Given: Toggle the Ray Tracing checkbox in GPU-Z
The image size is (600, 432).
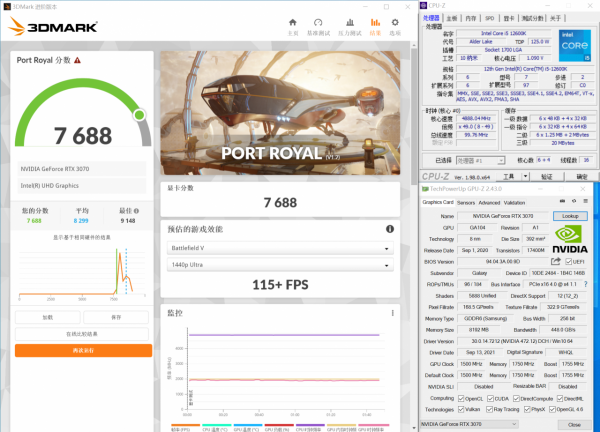Looking at the screenshot, I should coord(489,409).
